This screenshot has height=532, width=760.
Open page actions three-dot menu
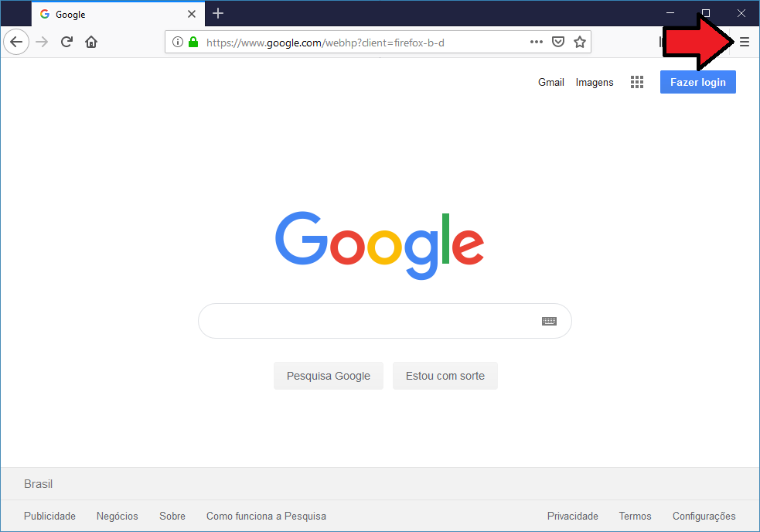[x=536, y=43]
